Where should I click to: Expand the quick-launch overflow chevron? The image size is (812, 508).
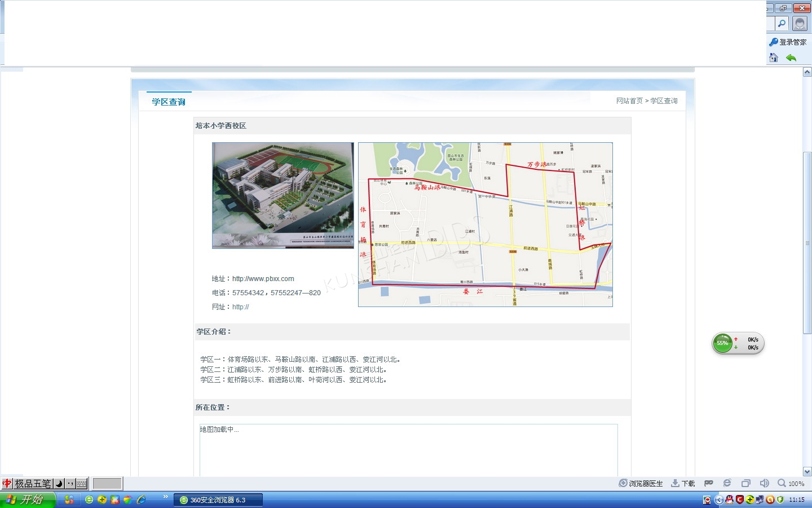pos(165,497)
